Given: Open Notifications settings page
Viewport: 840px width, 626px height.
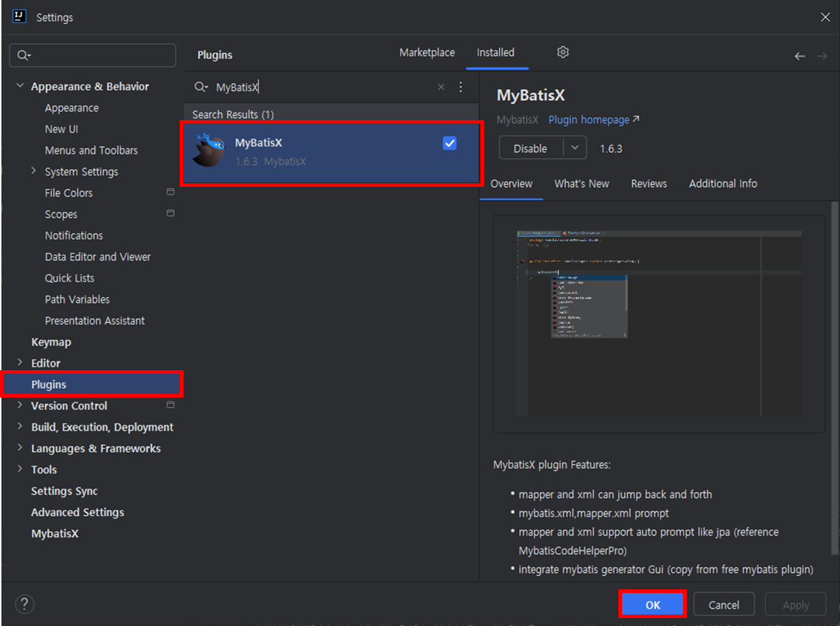Looking at the screenshot, I should pos(74,236).
